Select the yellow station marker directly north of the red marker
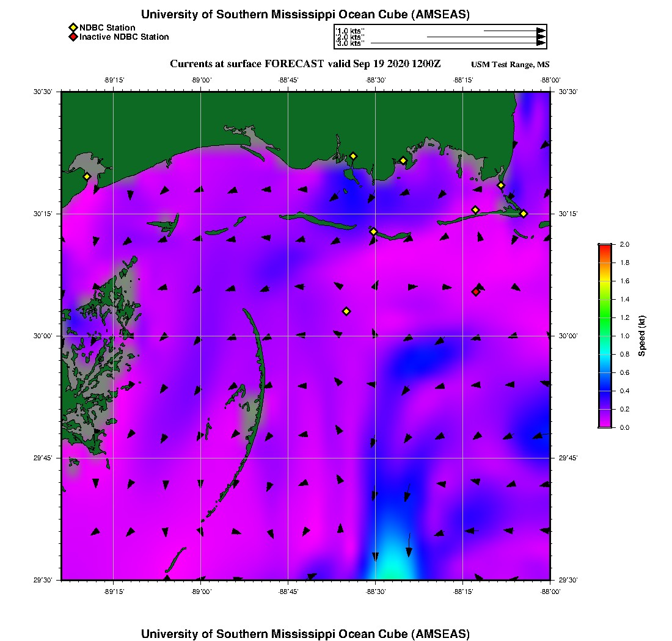The width and height of the screenshot is (672, 641). tap(475, 210)
